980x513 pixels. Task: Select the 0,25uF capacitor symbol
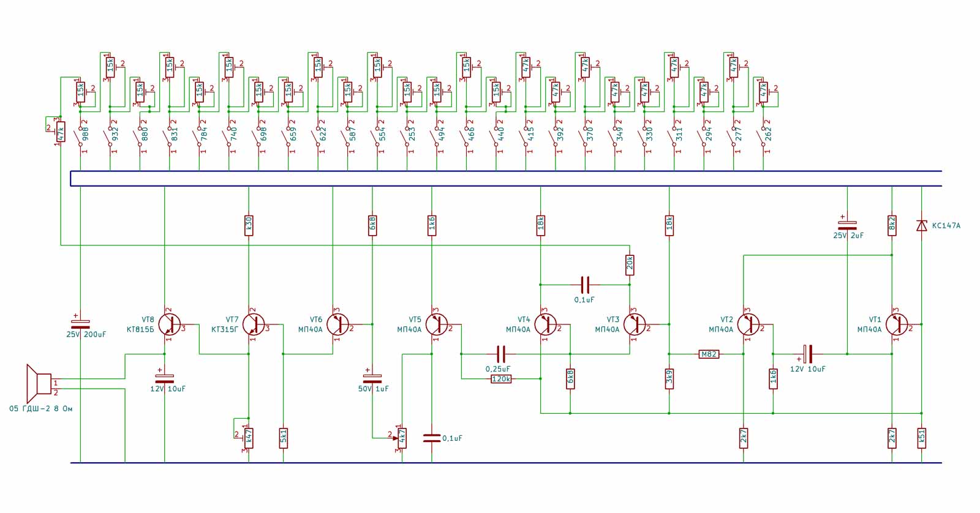point(500,354)
